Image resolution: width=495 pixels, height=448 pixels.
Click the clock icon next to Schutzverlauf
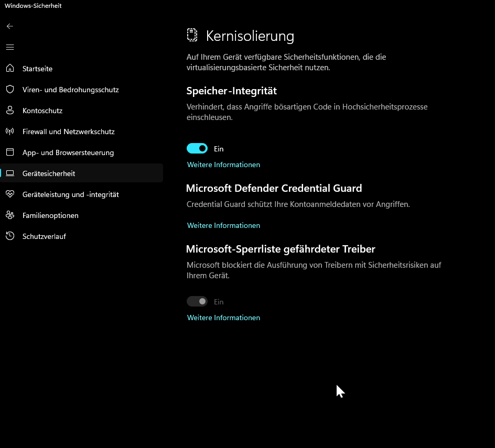pyautogui.click(x=10, y=236)
